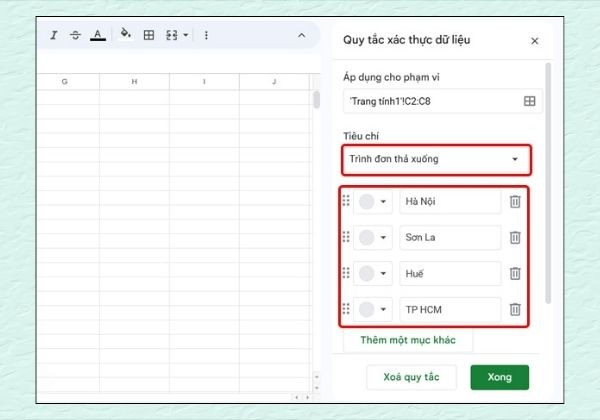
Task: Open more toolbar options menu
Action: pyautogui.click(x=206, y=35)
